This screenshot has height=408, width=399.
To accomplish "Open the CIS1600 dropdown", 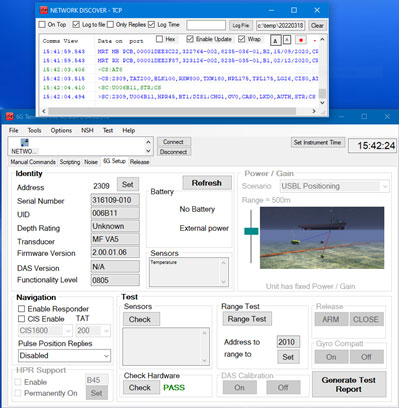I will (x=45, y=330).
